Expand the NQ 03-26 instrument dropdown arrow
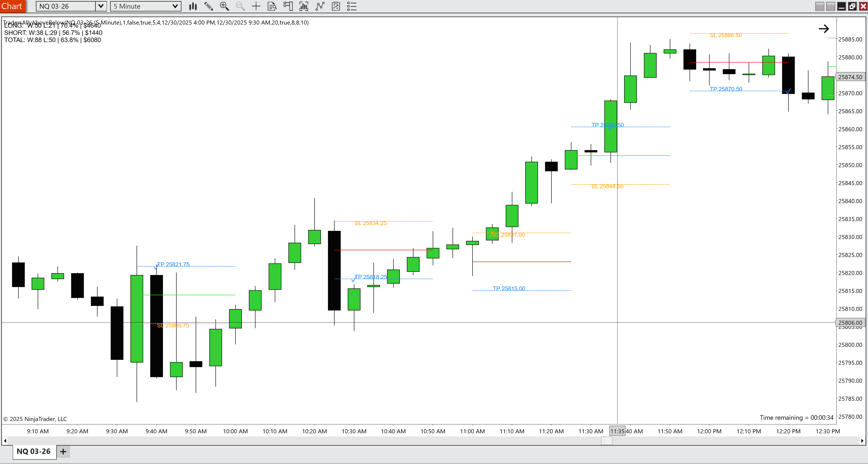This screenshot has height=464, width=868. click(101, 6)
